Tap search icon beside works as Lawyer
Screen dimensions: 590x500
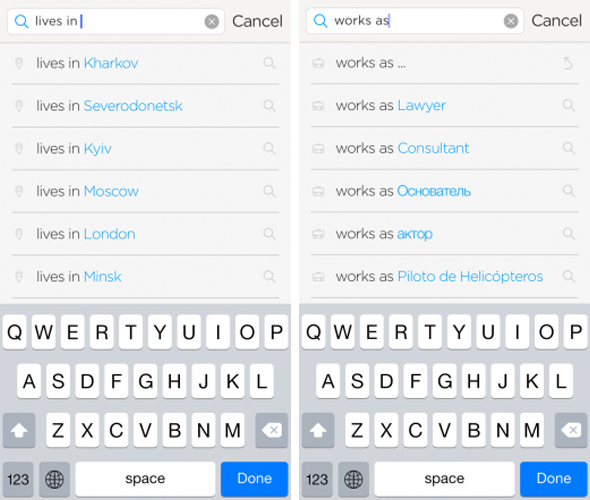pos(568,105)
